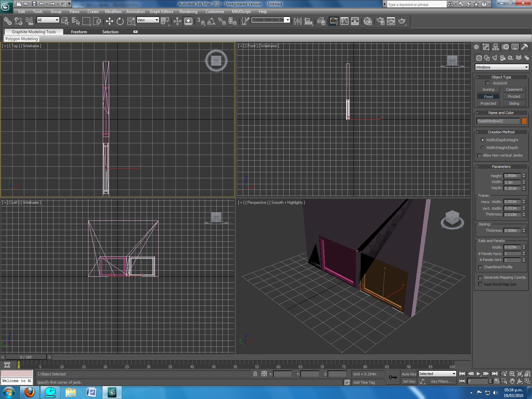Click the Sliding window button
This screenshot has width=532, height=399.
(x=514, y=104)
